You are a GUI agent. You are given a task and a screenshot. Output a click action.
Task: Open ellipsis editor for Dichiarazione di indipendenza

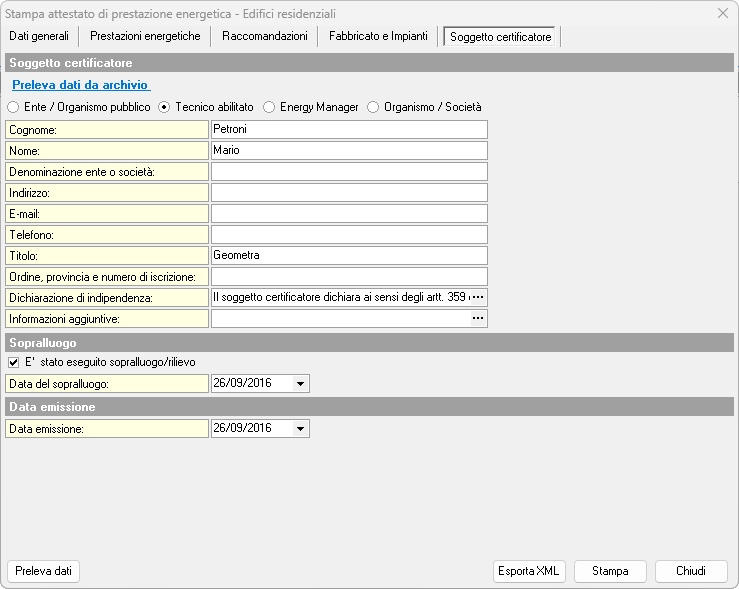(477, 297)
